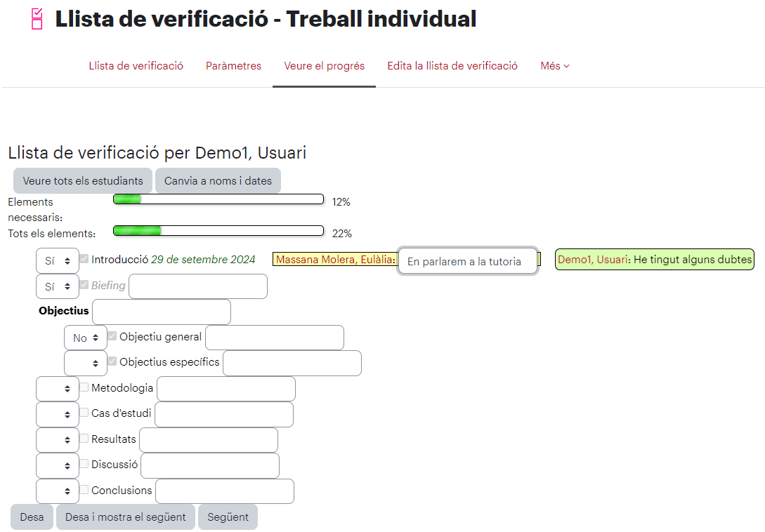Open the No dropdown for Objectiu general
The height and width of the screenshot is (532, 765).
click(x=86, y=338)
